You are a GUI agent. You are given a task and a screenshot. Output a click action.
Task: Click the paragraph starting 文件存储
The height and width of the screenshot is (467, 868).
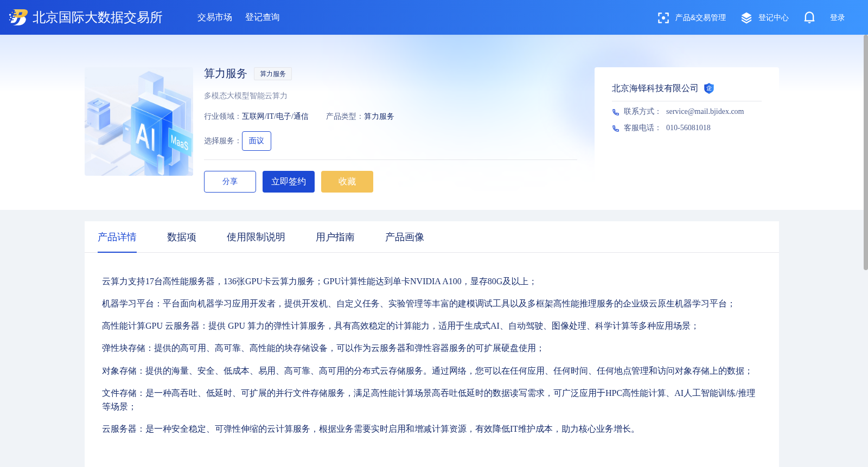pos(429,400)
